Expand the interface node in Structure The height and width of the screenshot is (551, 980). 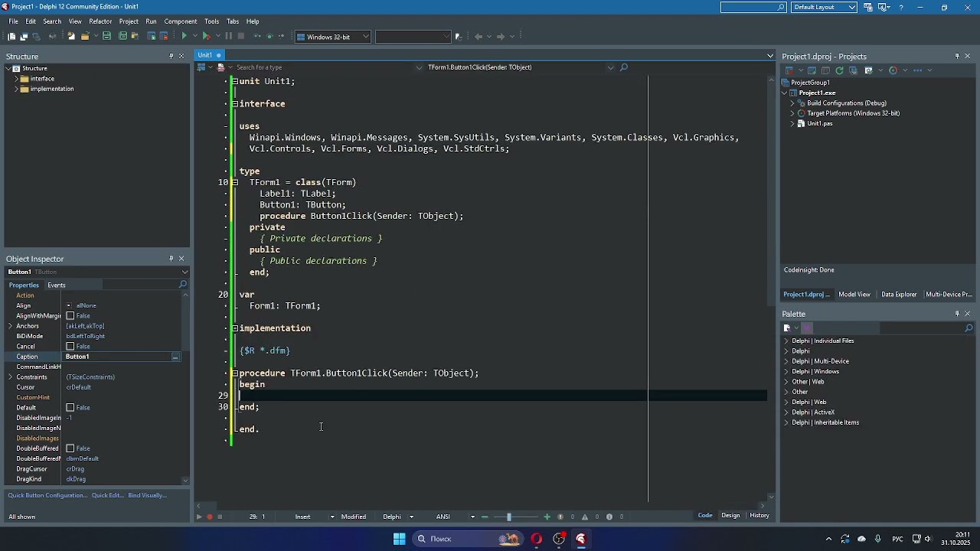[16, 79]
